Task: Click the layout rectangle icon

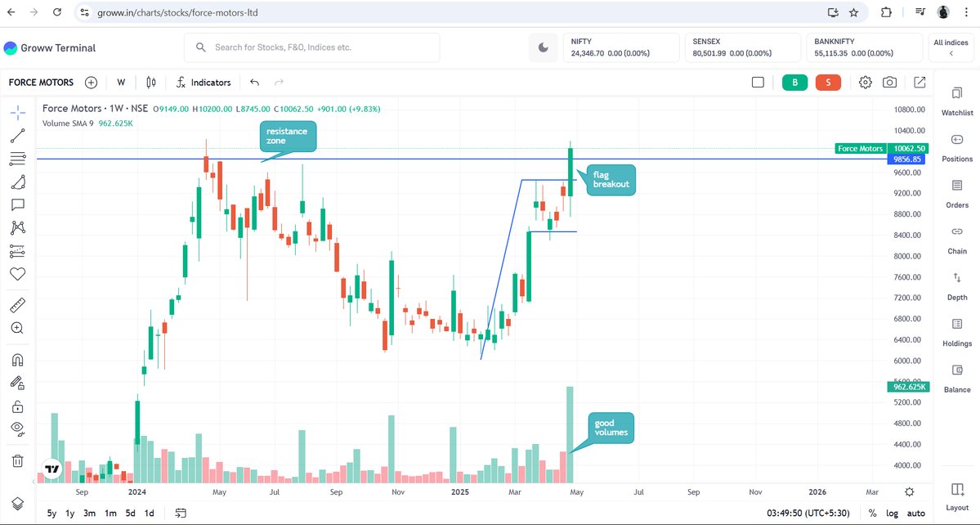Action: pos(758,83)
